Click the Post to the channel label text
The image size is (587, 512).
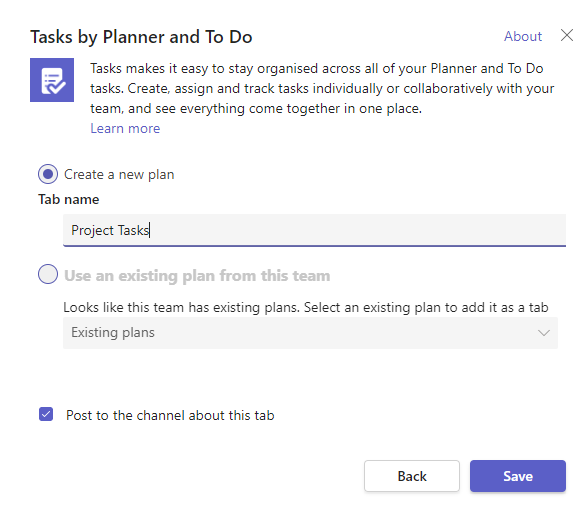click(x=170, y=415)
